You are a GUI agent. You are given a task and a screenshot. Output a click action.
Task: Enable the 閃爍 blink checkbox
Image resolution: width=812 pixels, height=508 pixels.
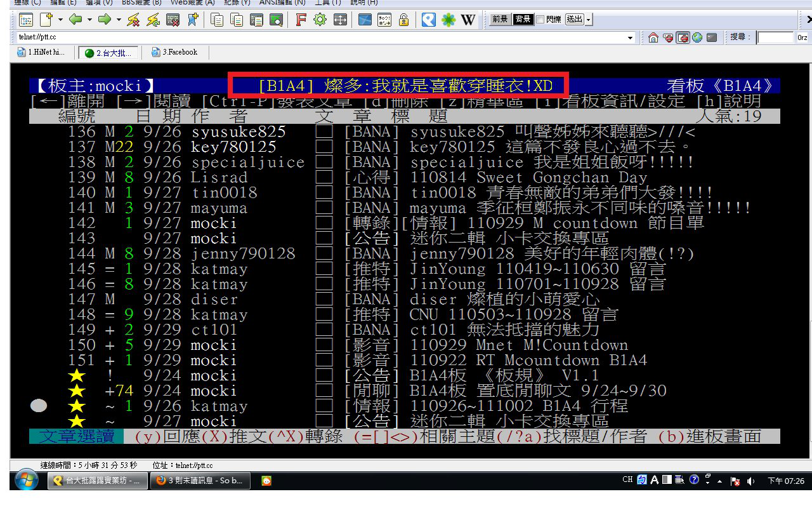540,20
